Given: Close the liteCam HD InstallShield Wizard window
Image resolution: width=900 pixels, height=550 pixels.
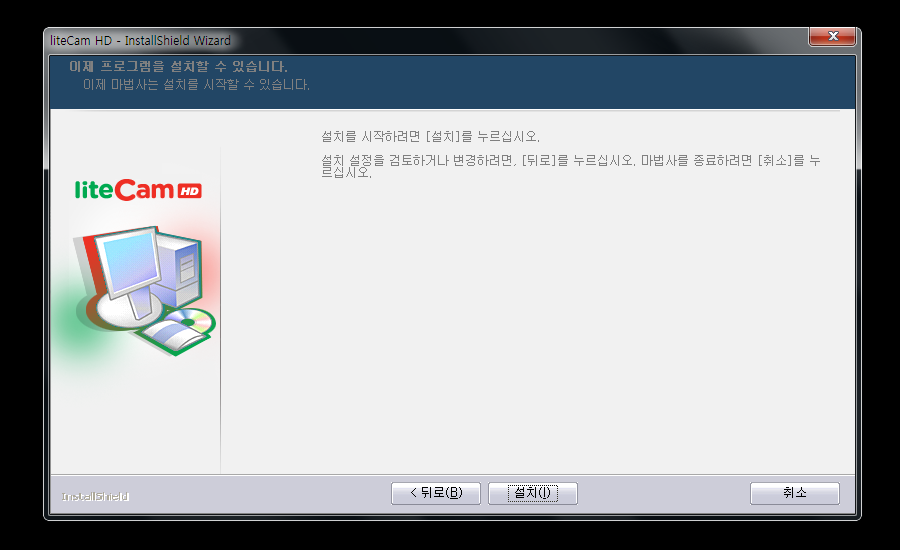Looking at the screenshot, I should (x=832, y=37).
